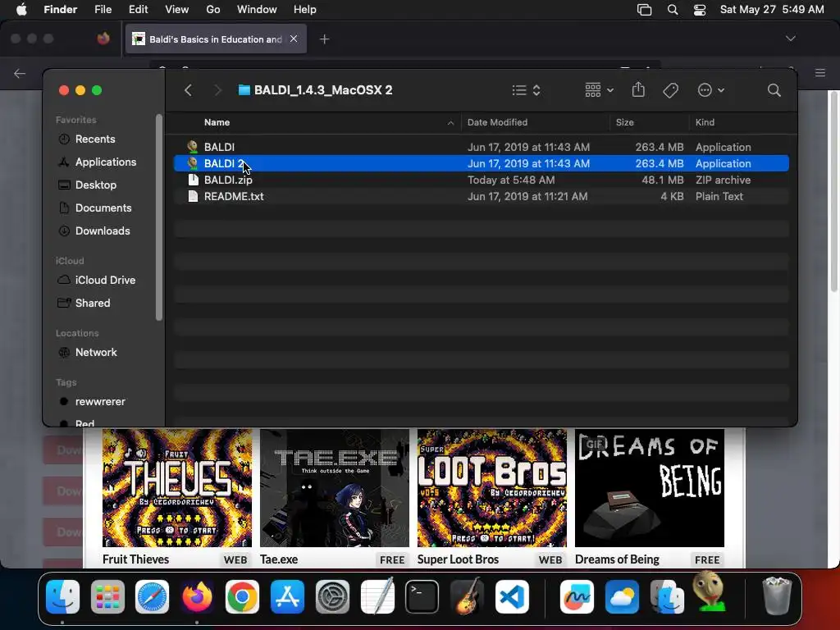The width and height of the screenshot is (840, 630).
Task: Open the Finder menu in menu bar
Action: click(x=60, y=10)
